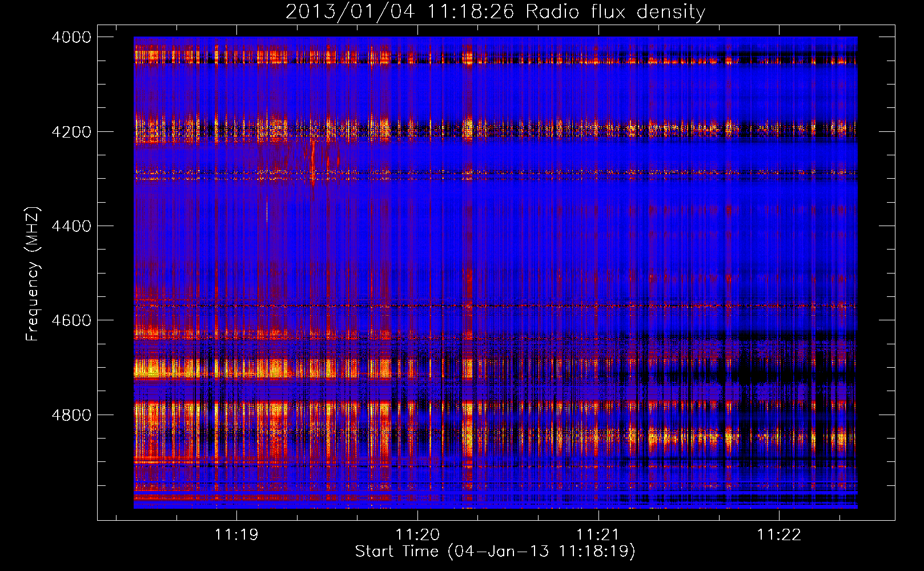This screenshot has width=924, height=571.
Task: Click the 4800 frequency tick label
Action: coord(71,415)
